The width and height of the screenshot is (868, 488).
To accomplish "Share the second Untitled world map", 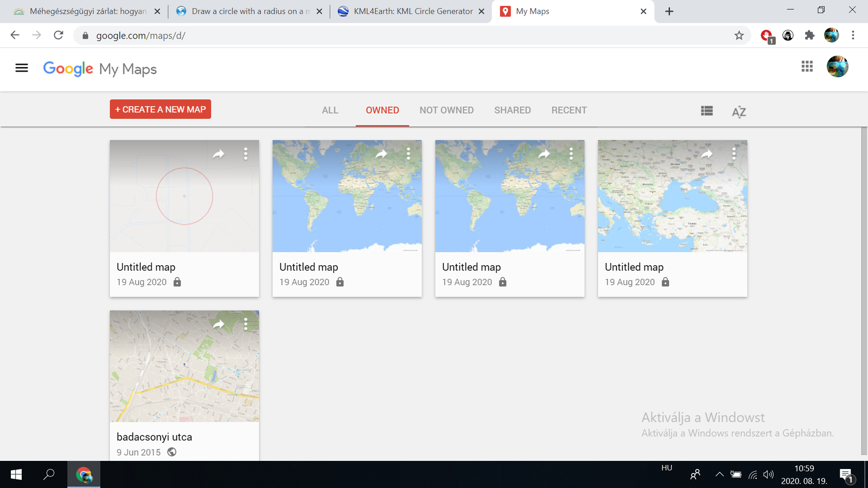I will (x=381, y=154).
